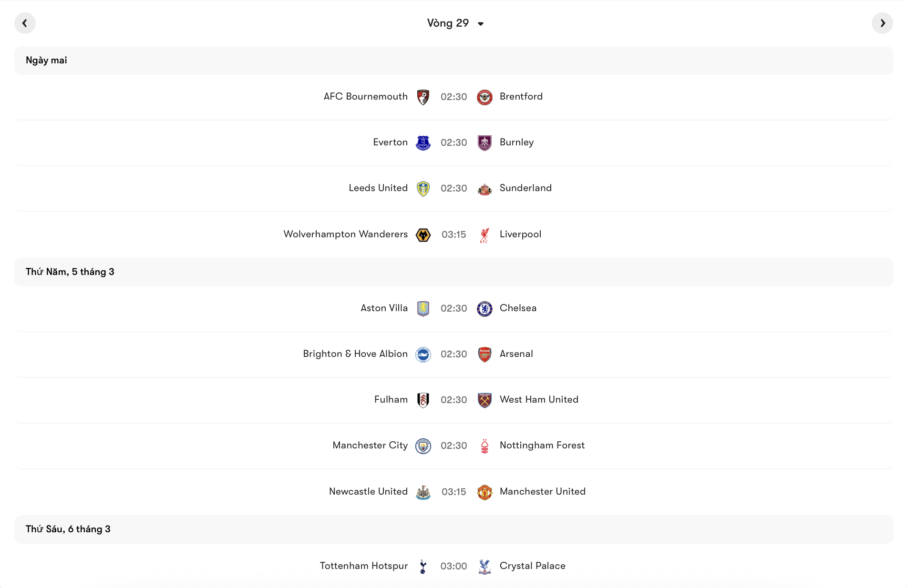
Task: Click the Brentford club badge
Action: pos(484,97)
